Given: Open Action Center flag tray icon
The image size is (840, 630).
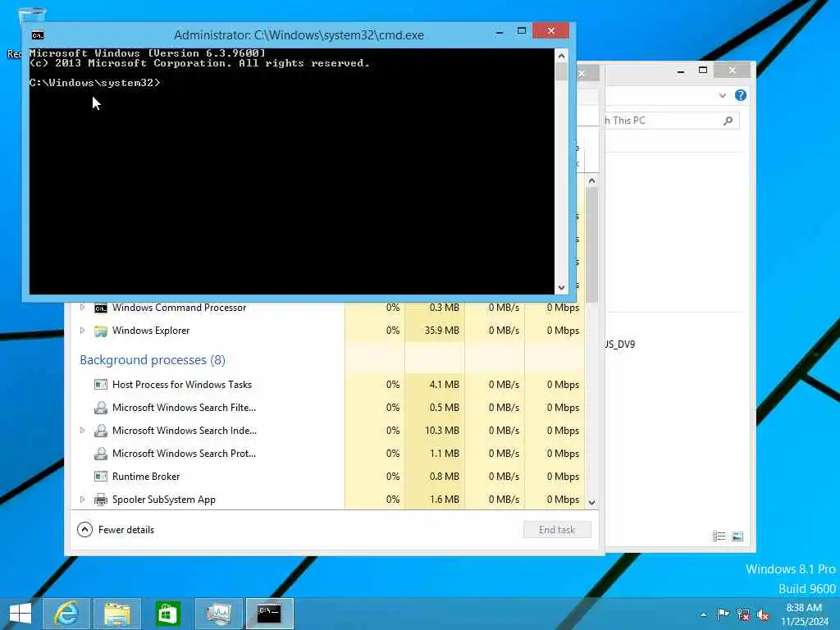Looking at the screenshot, I should click(x=723, y=614).
